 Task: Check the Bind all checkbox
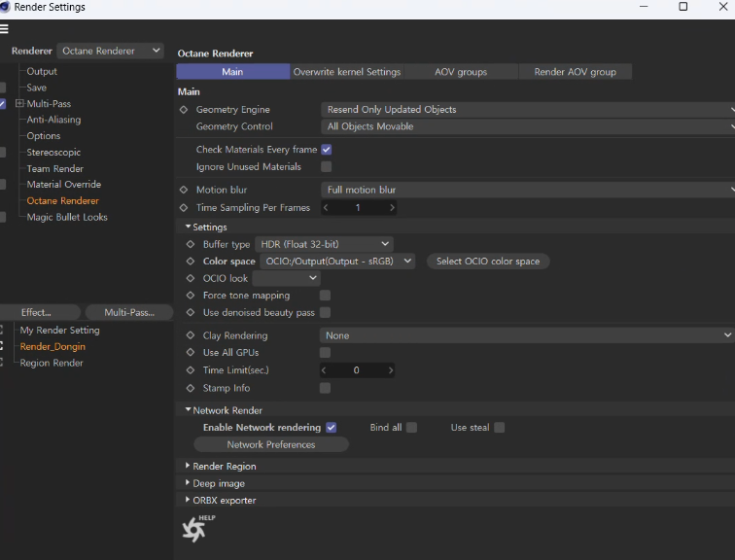pyautogui.click(x=411, y=428)
